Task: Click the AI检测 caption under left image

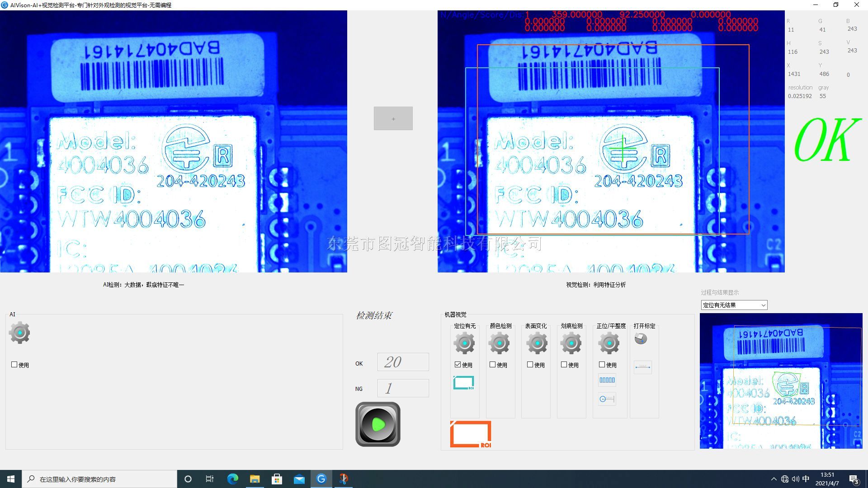Action: coord(143,285)
